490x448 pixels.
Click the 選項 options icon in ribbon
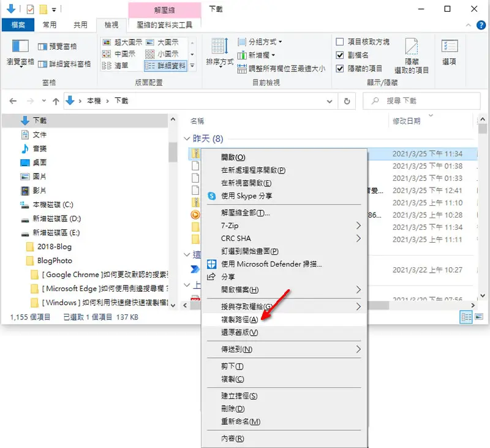[450, 46]
